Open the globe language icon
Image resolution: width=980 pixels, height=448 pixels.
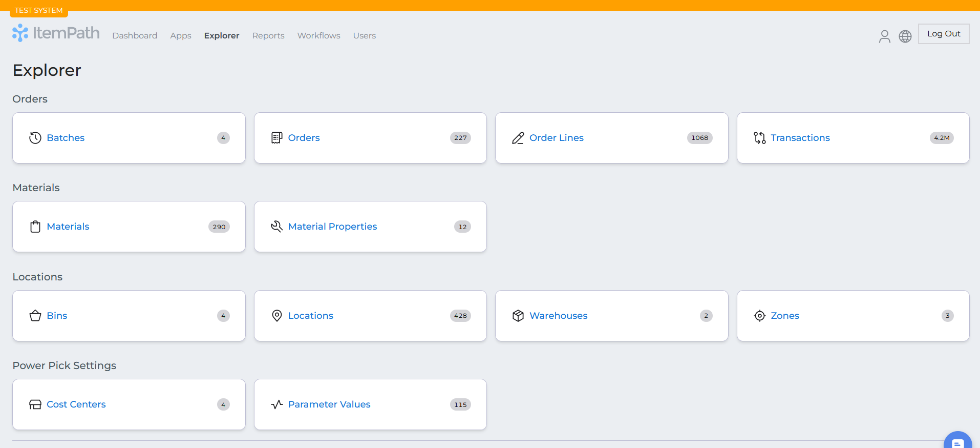(x=905, y=36)
